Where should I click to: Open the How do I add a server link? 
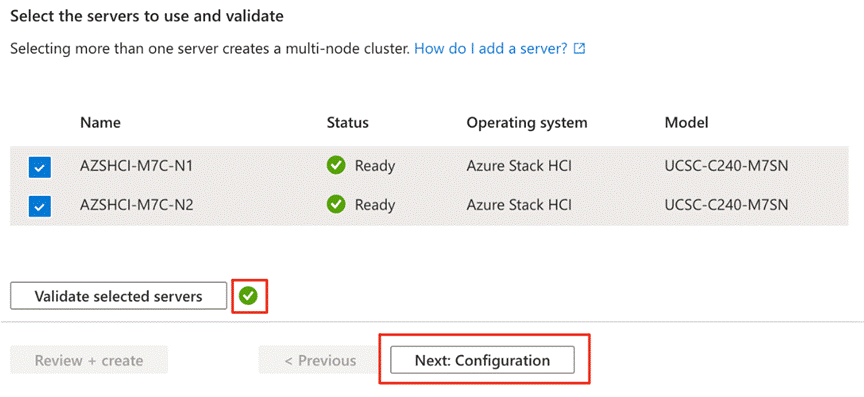[x=490, y=49]
